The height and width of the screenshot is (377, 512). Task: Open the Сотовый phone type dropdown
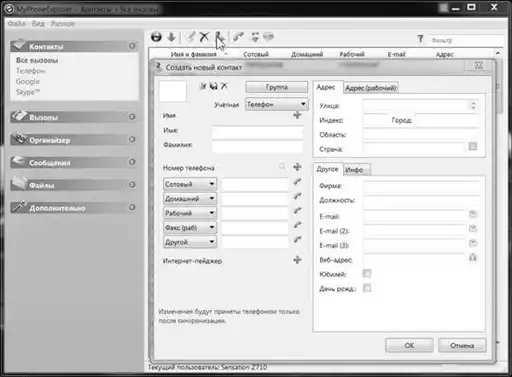pyautogui.click(x=190, y=184)
